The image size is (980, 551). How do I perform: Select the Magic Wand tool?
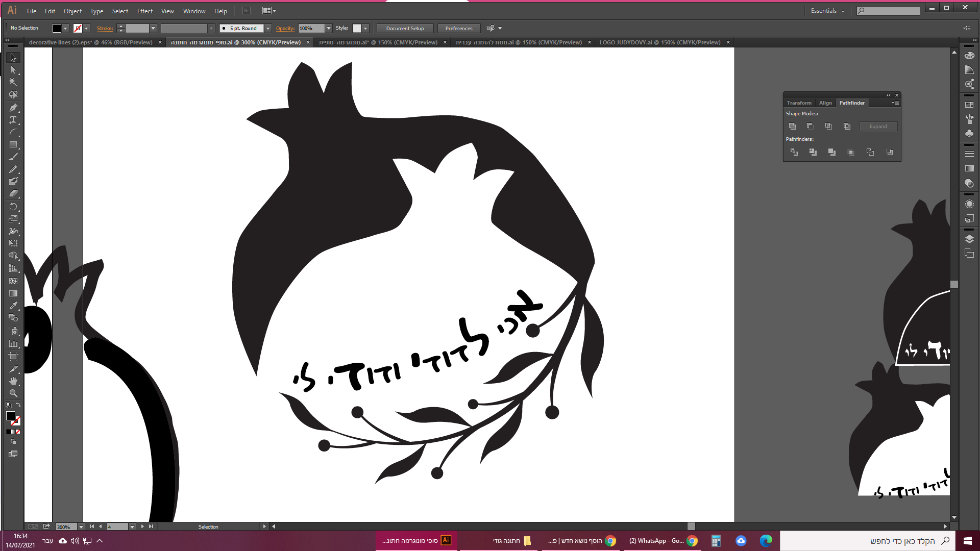click(x=13, y=83)
